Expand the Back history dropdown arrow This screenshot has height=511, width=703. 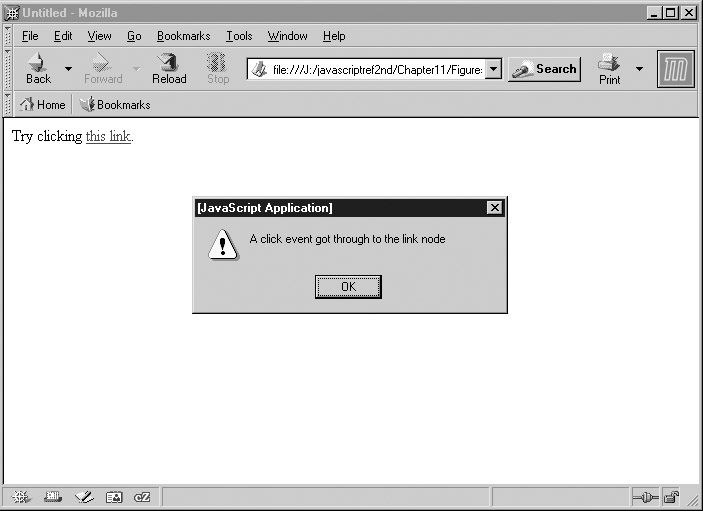(x=68, y=69)
